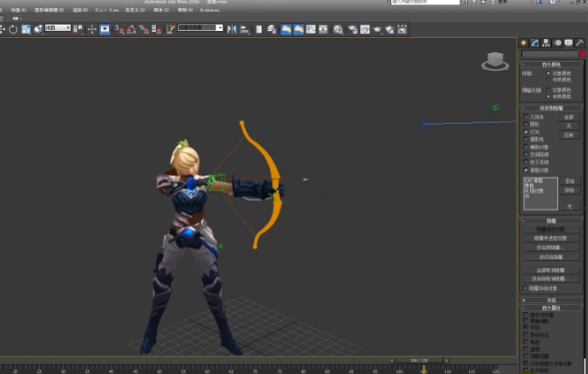Switch to the Hierarchy panel tab
Screen dimensions: 588x374
tap(546, 43)
